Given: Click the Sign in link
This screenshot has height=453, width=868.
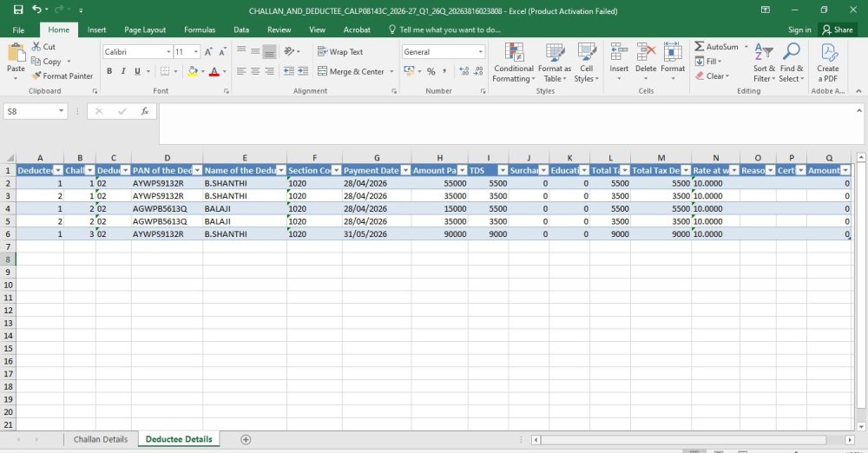Looking at the screenshot, I should coord(799,30).
